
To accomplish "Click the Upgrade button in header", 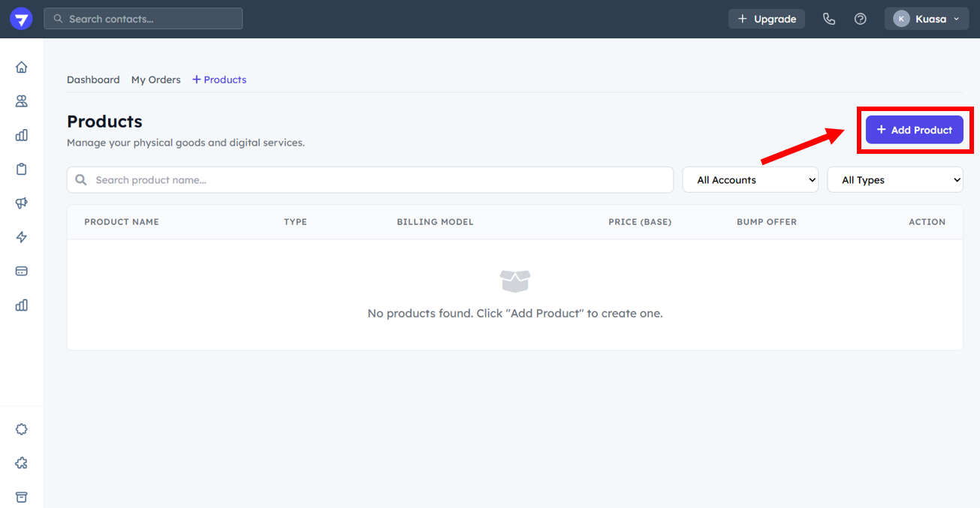I will [x=766, y=19].
